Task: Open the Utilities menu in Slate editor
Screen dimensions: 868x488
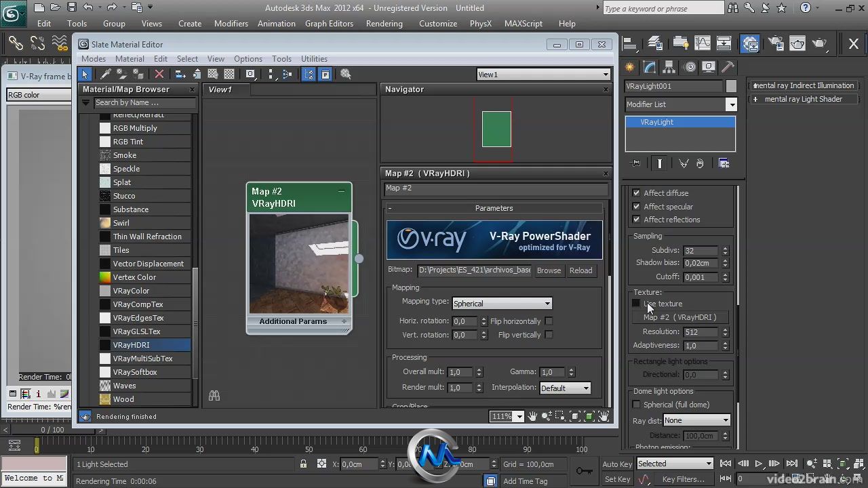Action: tap(314, 59)
